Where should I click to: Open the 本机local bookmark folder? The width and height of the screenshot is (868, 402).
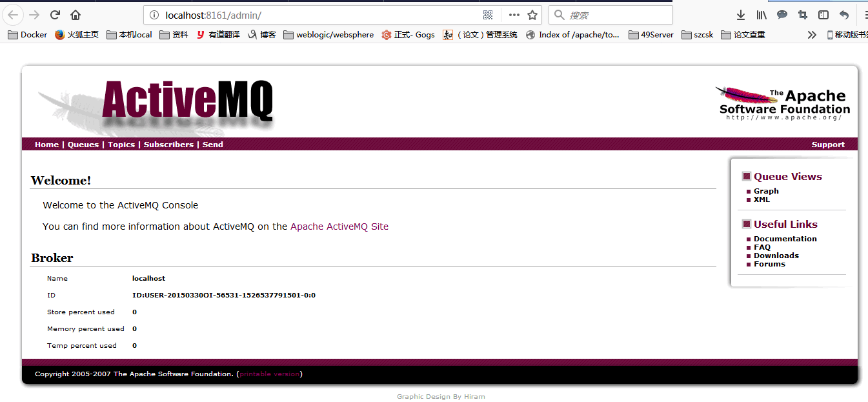pos(130,35)
